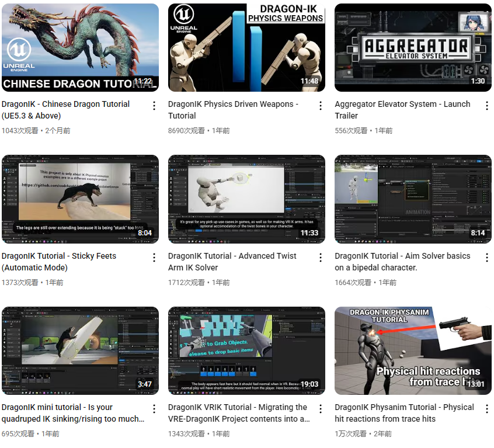
Task: Click the 11:22 duration badge
Action: pyautogui.click(x=143, y=81)
